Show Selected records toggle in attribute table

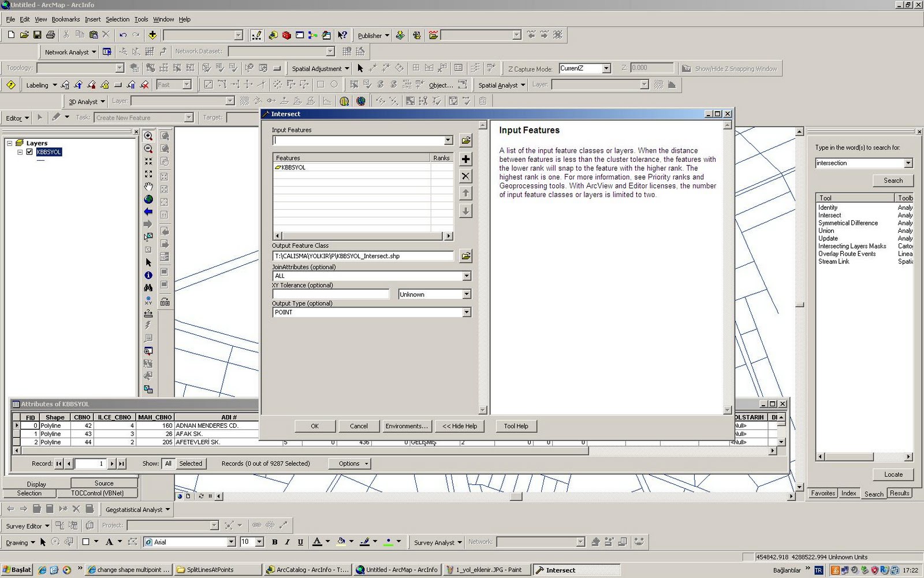[191, 464]
